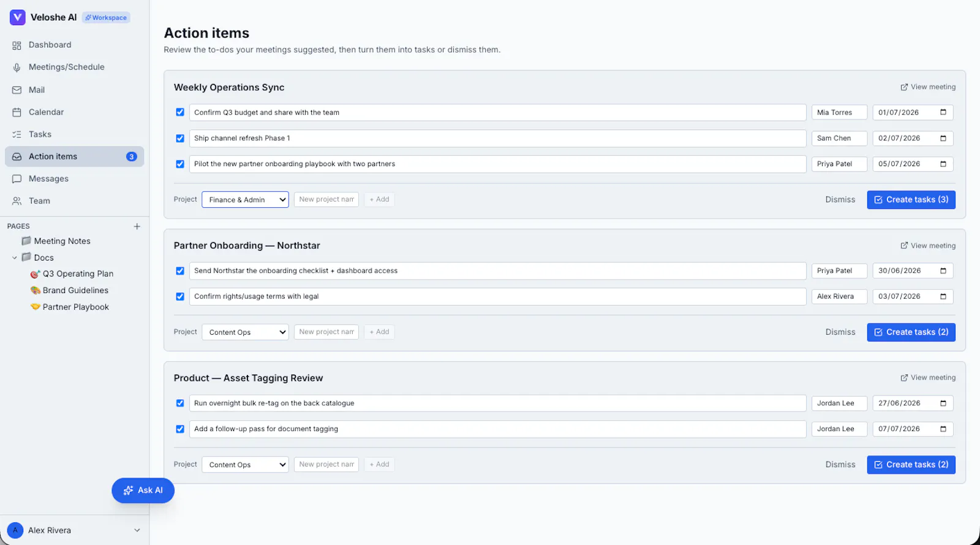The image size is (980, 545).
Task: Click New project name field in Asset Tagging
Action: pos(326,464)
